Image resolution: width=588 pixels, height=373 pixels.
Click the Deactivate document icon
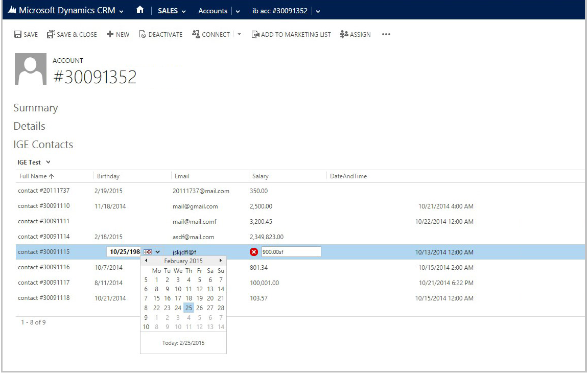(143, 35)
